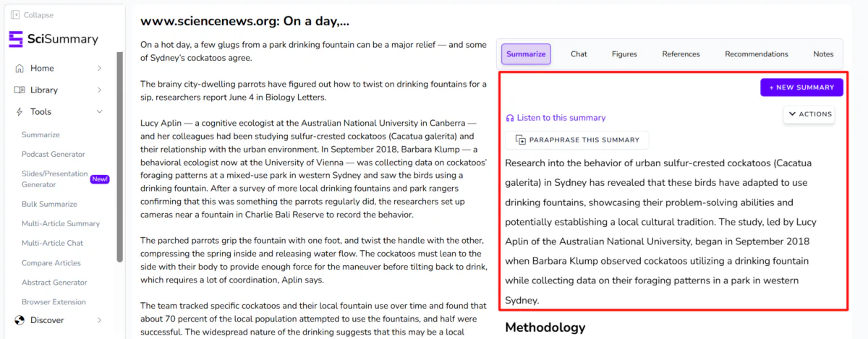Click Paraphrase This Summary button
Screen dimensions: 868x339
577,140
